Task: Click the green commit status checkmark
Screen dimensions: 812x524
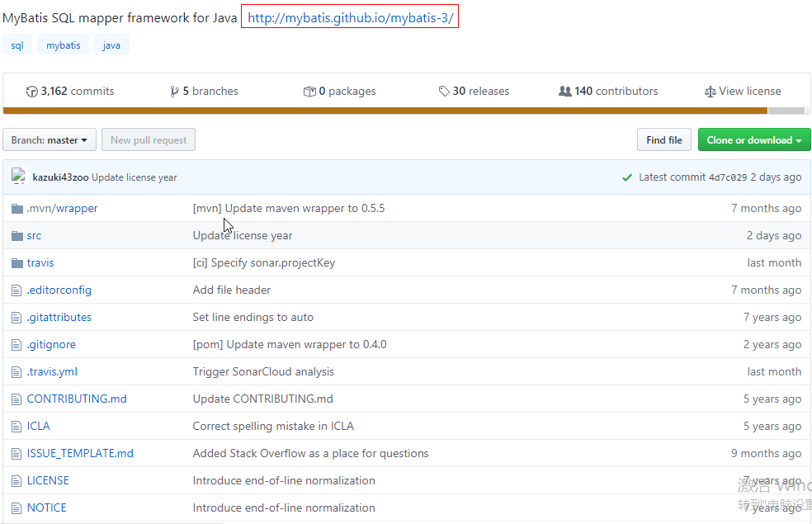Action: pyautogui.click(x=627, y=177)
